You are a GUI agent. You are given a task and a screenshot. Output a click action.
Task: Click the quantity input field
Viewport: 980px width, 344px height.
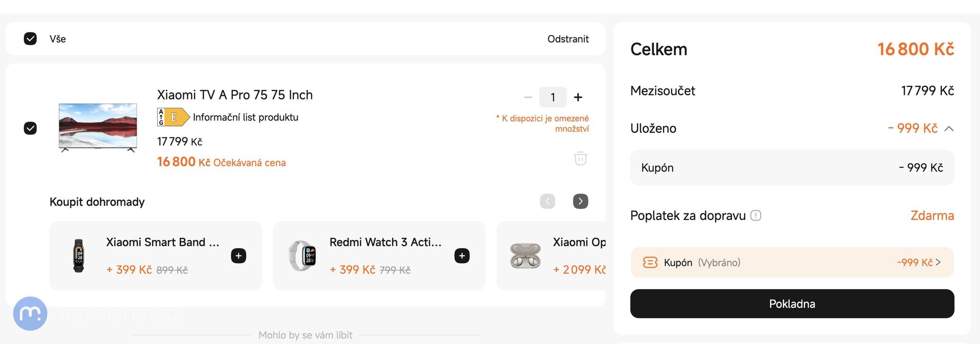[x=553, y=97]
